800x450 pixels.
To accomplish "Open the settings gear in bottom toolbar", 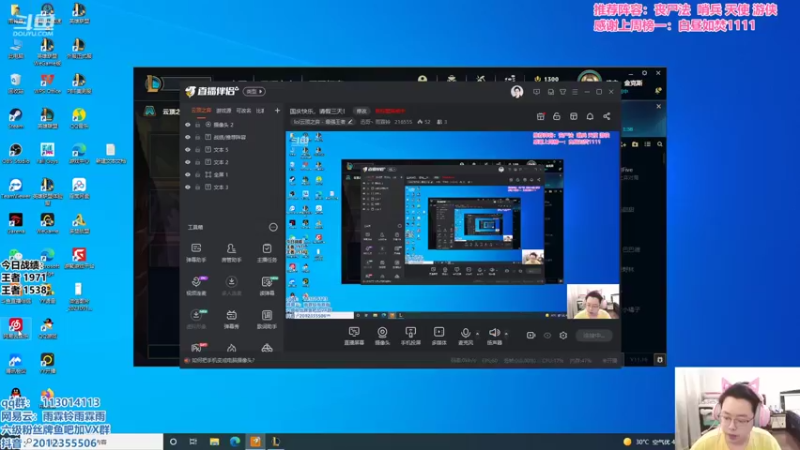I will (563, 335).
